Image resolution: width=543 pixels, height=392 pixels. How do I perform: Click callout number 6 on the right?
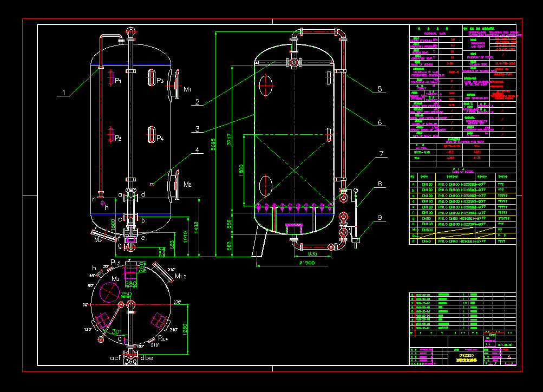click(x=380, y=122)
